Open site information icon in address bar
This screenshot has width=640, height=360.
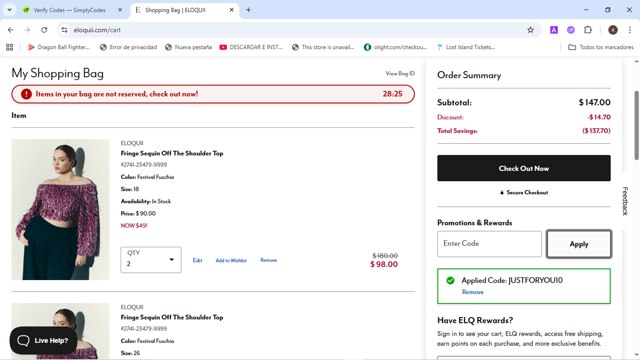coord(64,30)
